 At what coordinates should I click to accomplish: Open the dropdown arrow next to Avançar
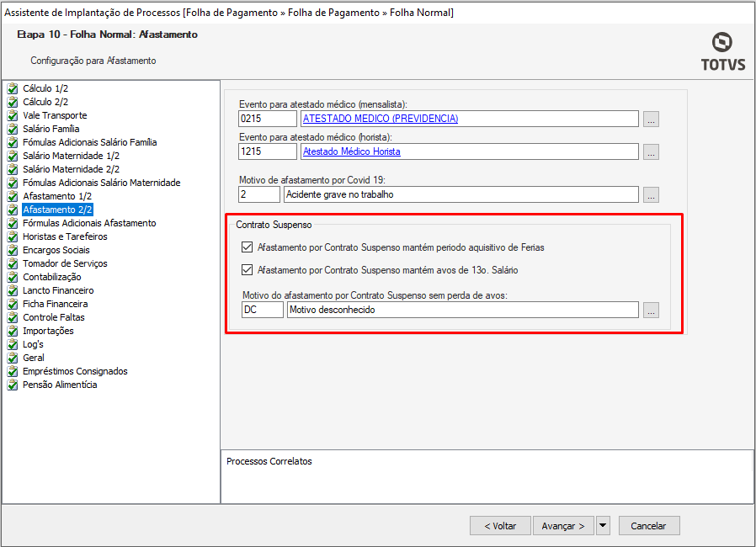603,526
